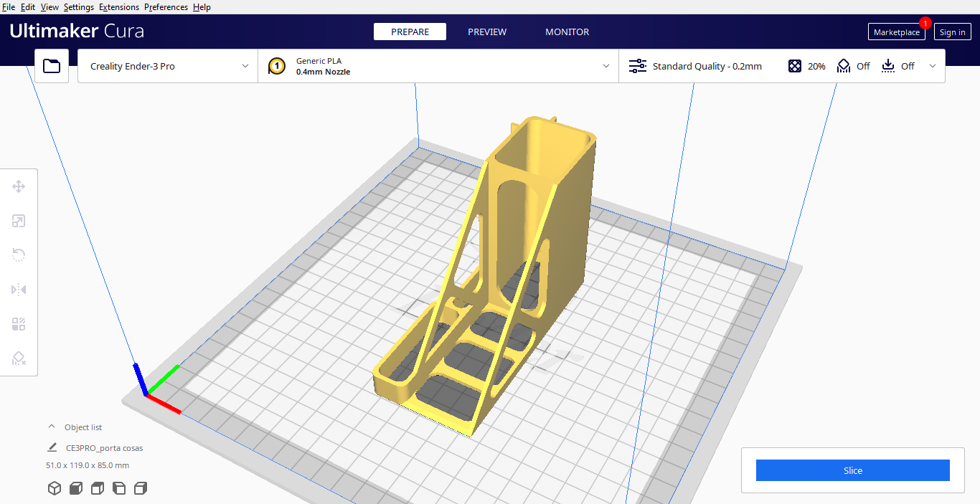
Task: Select the Move tool
Action: pos(19,186)
